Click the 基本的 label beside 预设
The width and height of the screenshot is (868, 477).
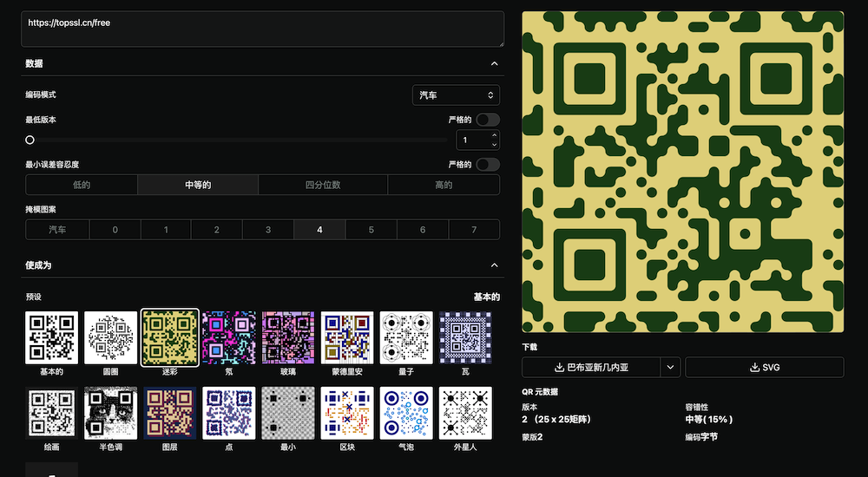tap(487, 297)
